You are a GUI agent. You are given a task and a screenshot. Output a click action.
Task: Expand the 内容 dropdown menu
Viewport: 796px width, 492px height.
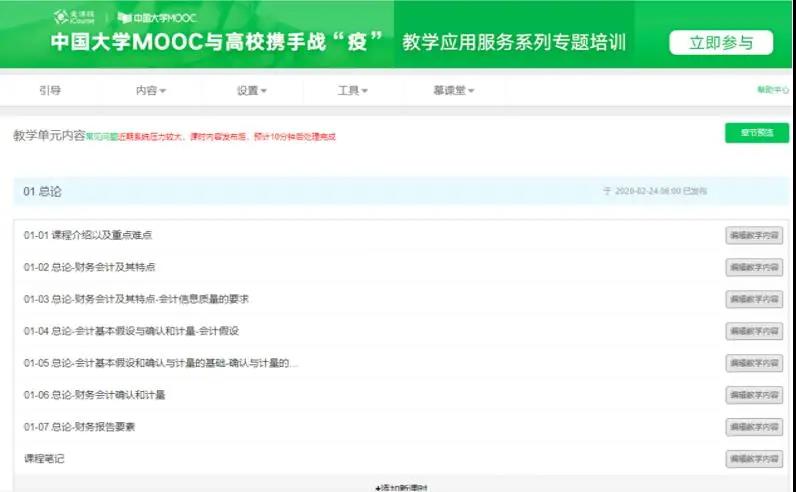tap(151, 90)
